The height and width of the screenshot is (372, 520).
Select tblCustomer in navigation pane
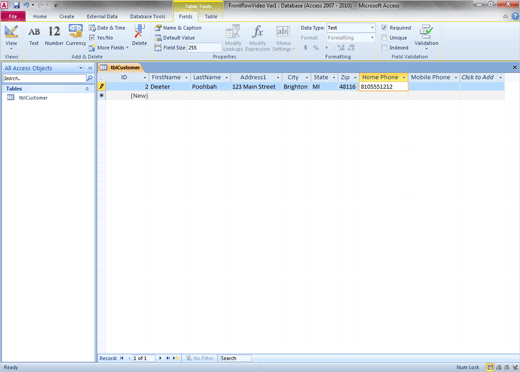33,98
